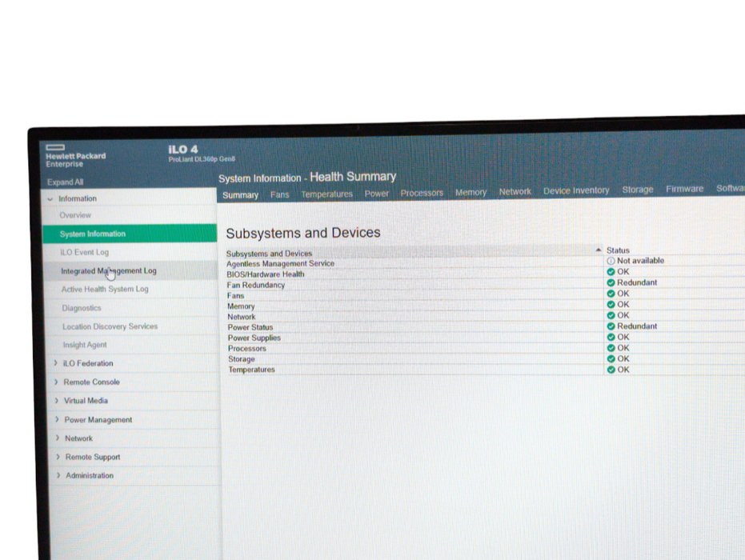Screen dimensions: 745x560
Task: Select the Summary tab
Action: (x=240, y=195)
